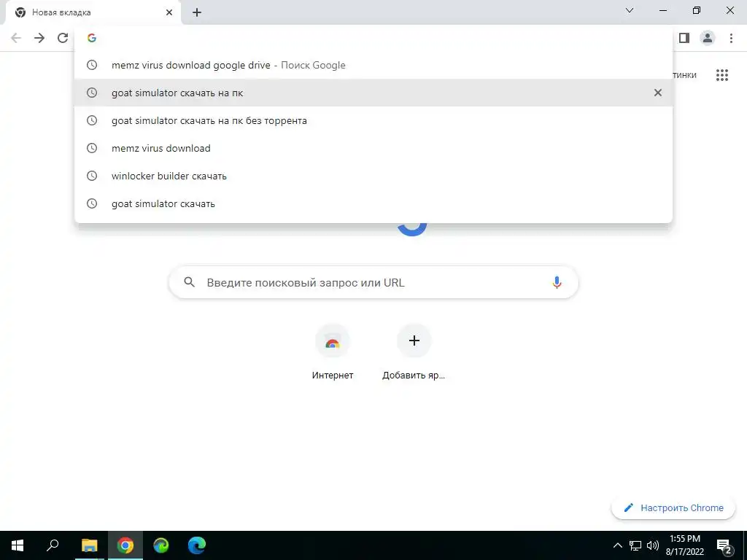Select suggestion goat simulator скачать на пк без торрента
The height and width of the screenshot is (560, 747).
click(373, 120)
